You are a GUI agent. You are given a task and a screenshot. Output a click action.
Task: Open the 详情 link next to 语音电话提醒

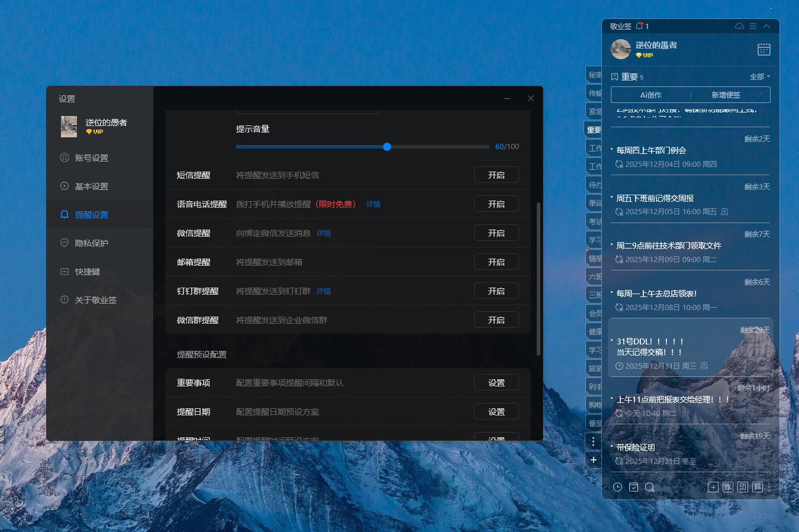(373, 204)
